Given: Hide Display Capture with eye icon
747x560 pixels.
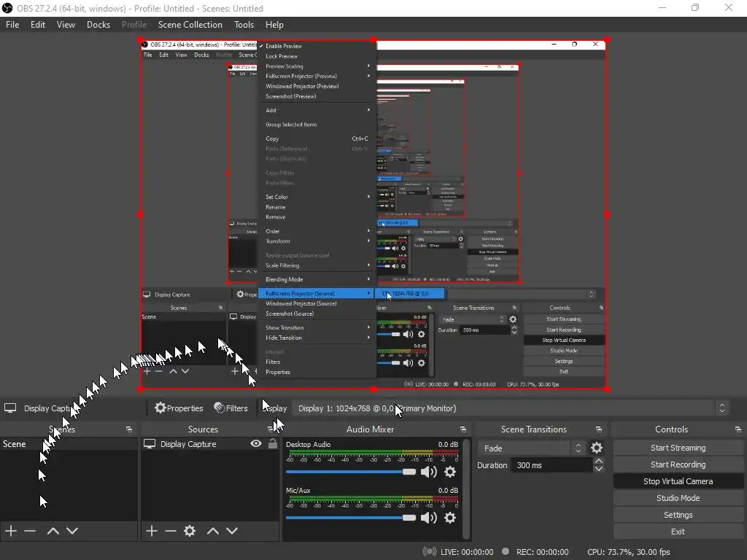Looking at the screenshot, I should pyautogui.click(x=256, y=443).
